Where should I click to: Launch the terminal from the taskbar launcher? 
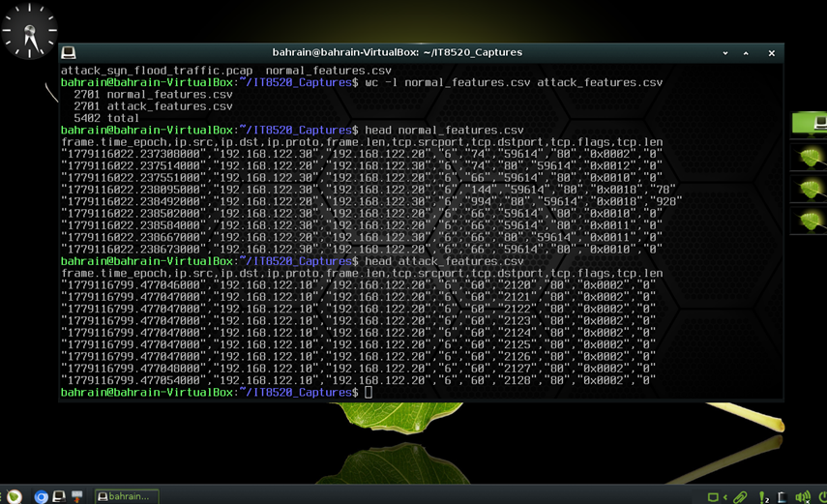point(59,496)
